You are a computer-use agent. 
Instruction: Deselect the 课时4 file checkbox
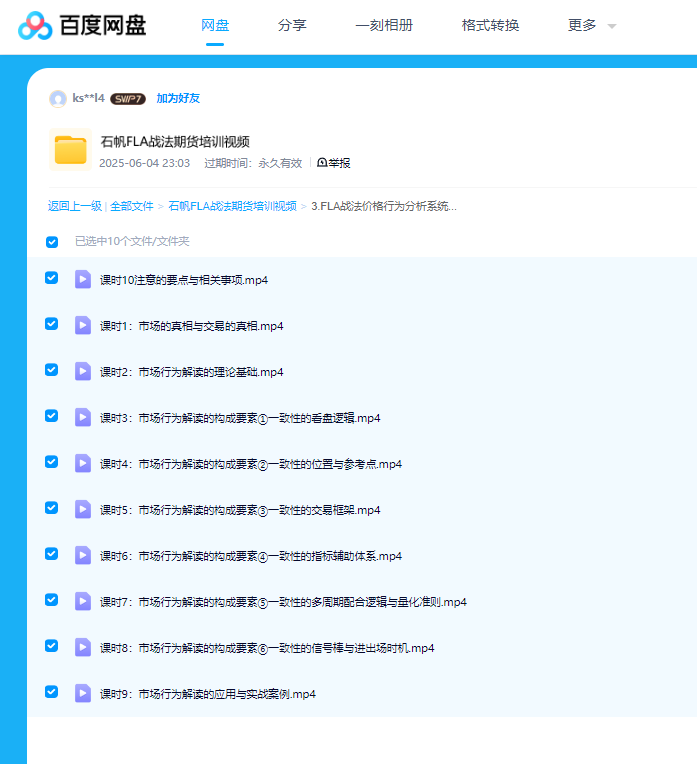(x=52, y=462)
